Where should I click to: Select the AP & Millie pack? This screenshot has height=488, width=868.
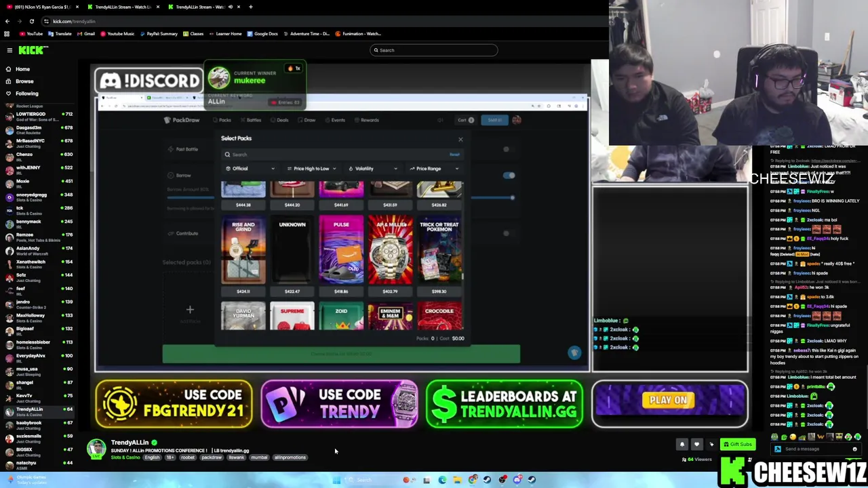coord(390,256)
